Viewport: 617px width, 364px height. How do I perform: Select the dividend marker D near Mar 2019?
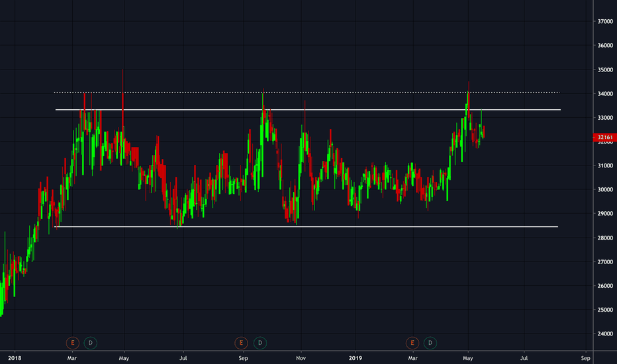point(430,343)
